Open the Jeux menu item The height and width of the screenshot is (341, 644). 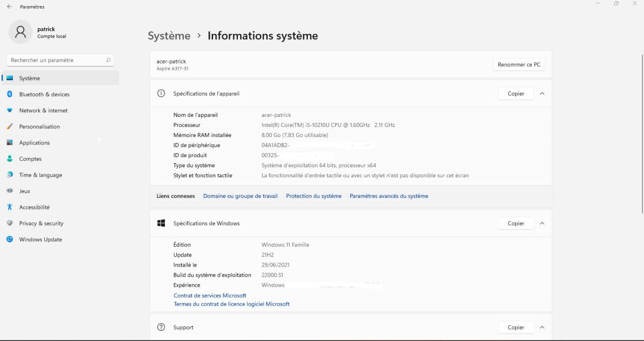pyautogui.click(x=25, y=191)
